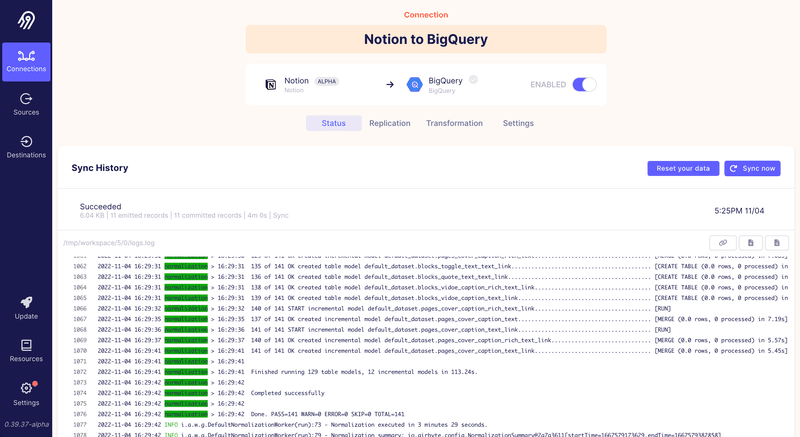
Task: Open the Destinations sidebar section
Action: pyautogui.click(x=26, y=147)
